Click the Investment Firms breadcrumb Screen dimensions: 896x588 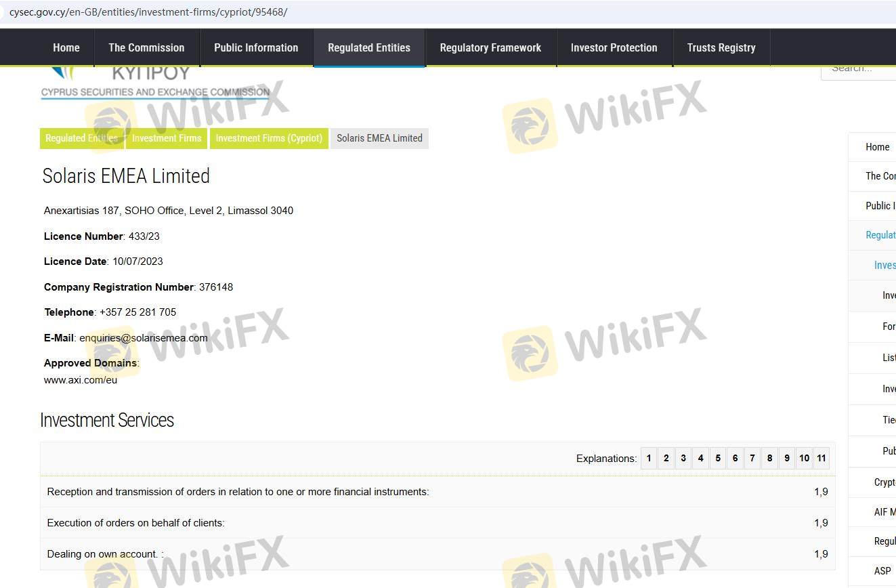167,138
